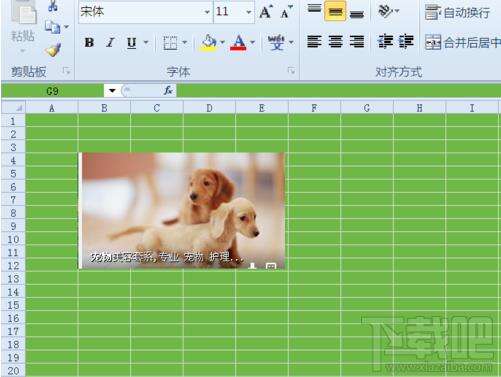Screen dimensions: 501x377
Task: Toggle Underline formatting button
Action: [131, 43]
